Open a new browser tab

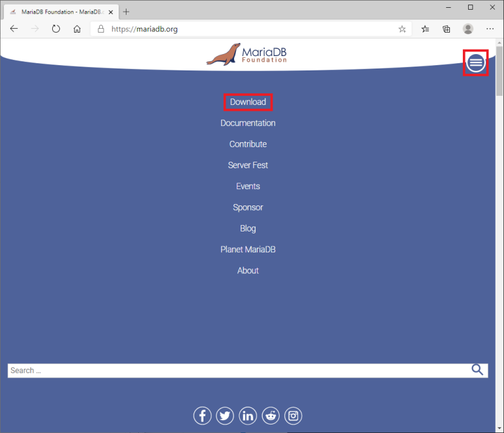[126, 12]
